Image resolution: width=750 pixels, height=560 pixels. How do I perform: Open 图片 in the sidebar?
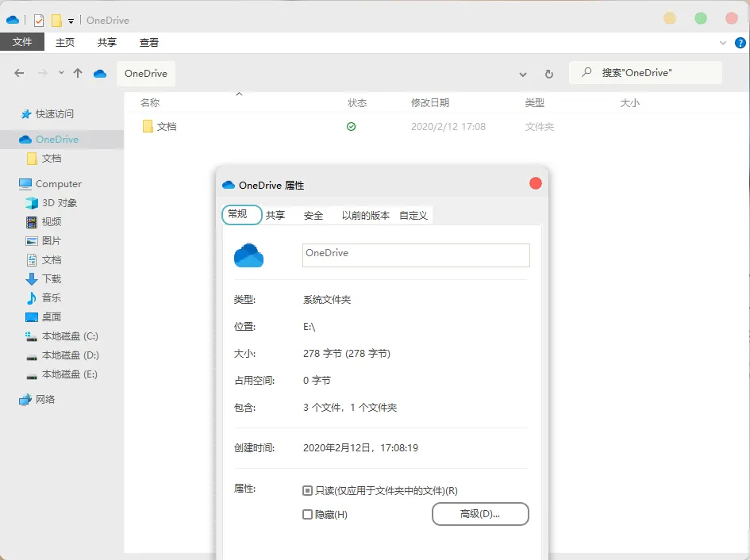pos(44,241)
